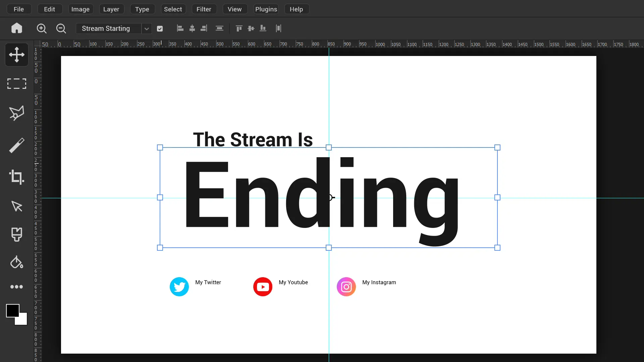This screenshot has height=362, width=644.
Task: Select the Move tool
Action: click(x=17, y=54)
